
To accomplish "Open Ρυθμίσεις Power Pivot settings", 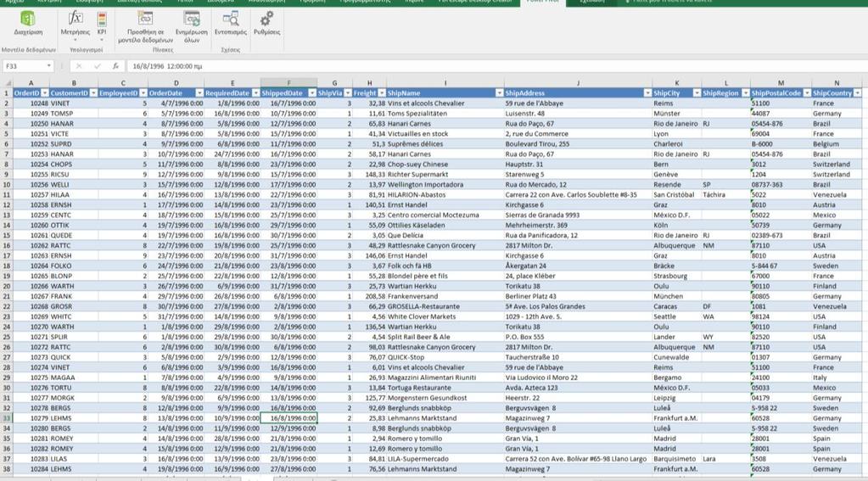I will click(x=266, y=23).
